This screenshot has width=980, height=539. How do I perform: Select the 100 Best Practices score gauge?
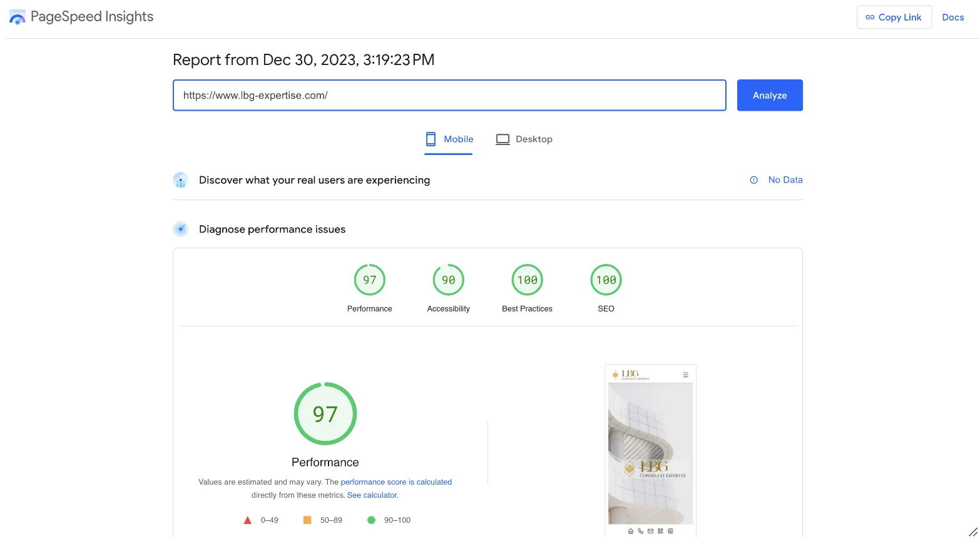click(x=527, y=280)
